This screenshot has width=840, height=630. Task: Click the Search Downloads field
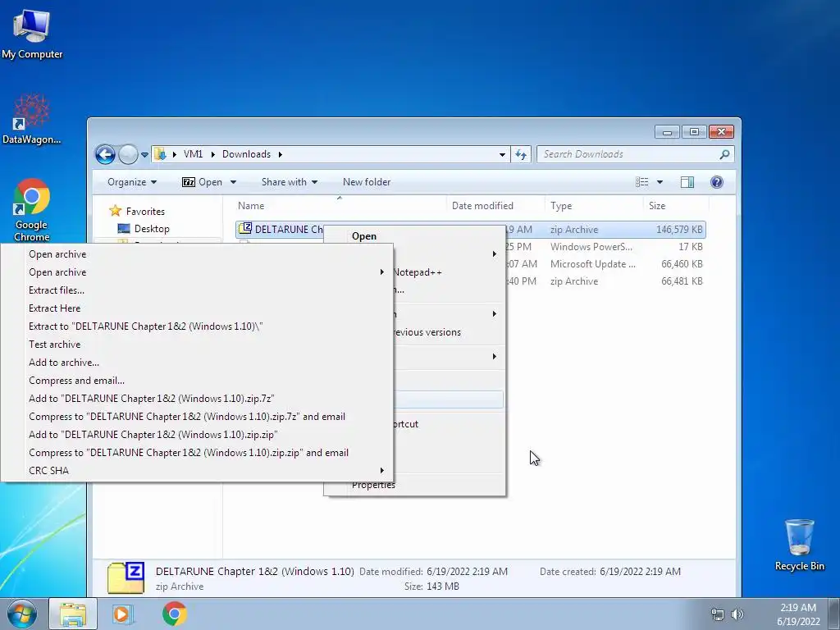(x=636, y=154)
